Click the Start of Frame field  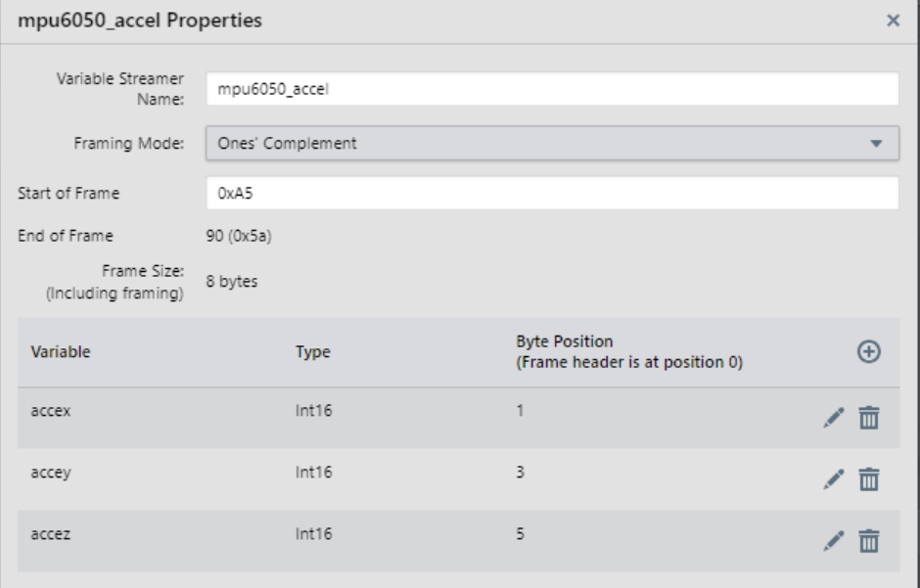(552, 193)
